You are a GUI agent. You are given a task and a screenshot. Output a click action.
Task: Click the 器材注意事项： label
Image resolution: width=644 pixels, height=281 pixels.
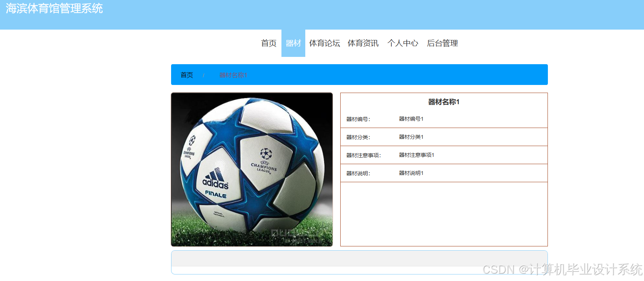click(364, 155)
